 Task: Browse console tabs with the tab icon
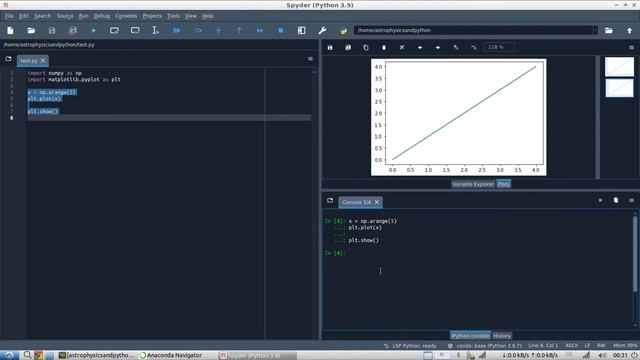[x=330, y=200]
